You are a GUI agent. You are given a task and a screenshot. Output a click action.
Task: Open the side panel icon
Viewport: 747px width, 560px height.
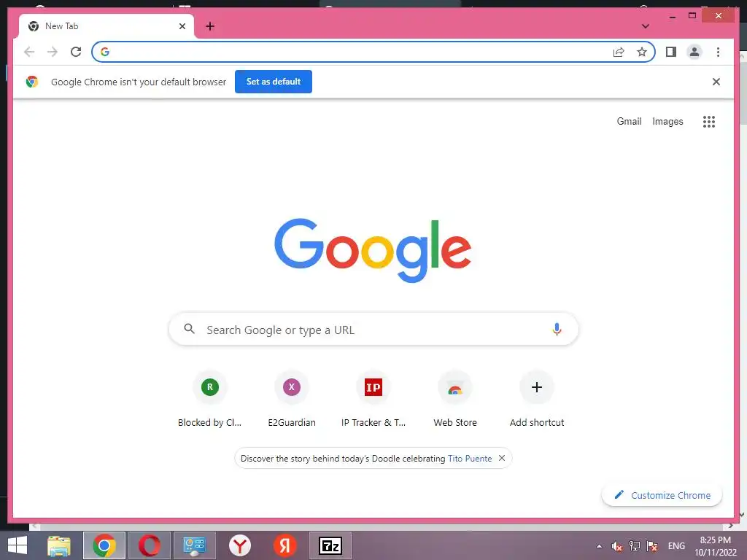tap(671, 52)
